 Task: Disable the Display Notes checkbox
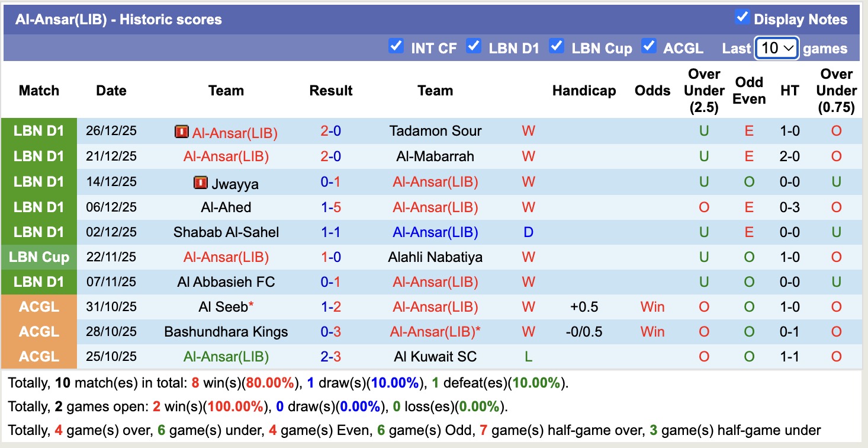click(x=742, y=18)
